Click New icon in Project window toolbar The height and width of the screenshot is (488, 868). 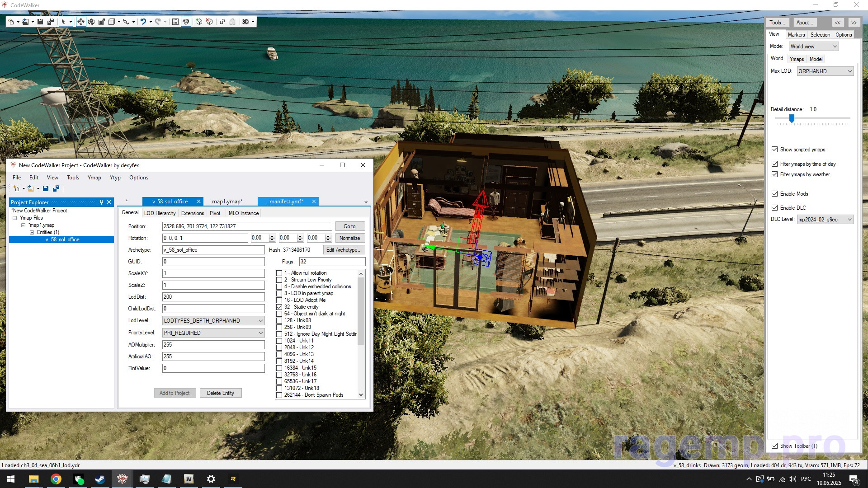pyautogui.click(x=16, y=188)
